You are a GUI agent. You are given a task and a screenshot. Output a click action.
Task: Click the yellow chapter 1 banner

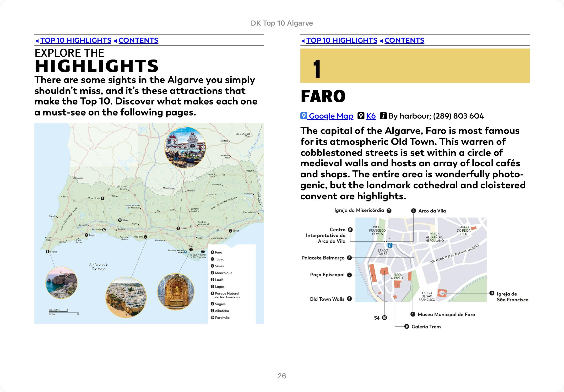pos(415,66)
